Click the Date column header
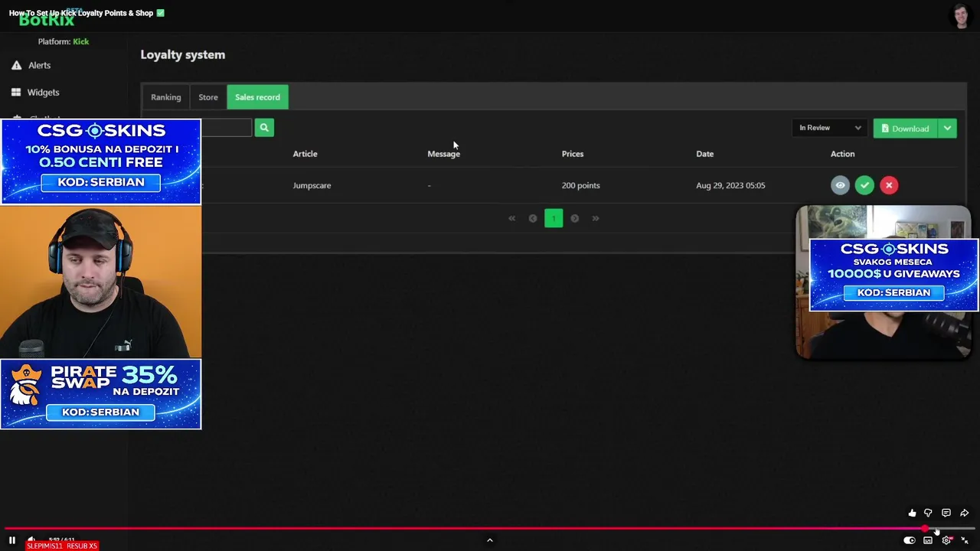This screenshot has height=551, width=980. point(705,154)
